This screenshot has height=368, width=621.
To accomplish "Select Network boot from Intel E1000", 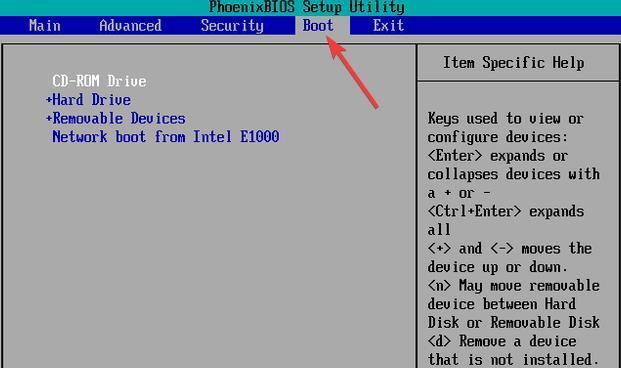I will (x=166, y=137).
